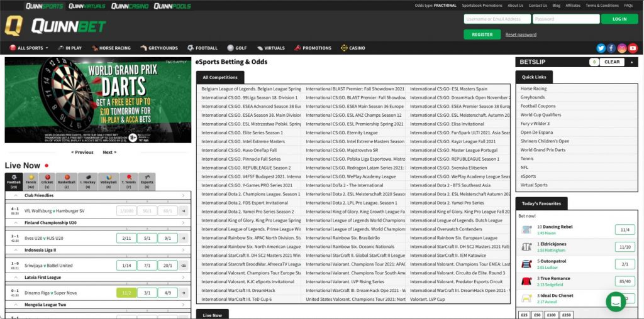The image size is (644, 319).
Task: Open QuinnBet Twitter page icon
Action: (x=601, y=48)
